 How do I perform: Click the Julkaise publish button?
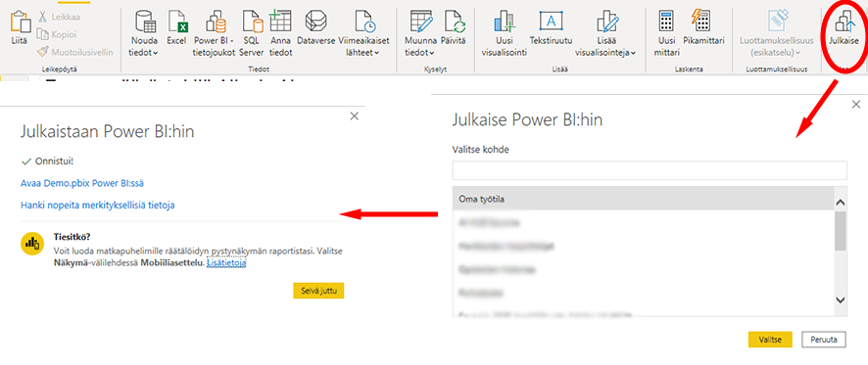tap(844, 28)
